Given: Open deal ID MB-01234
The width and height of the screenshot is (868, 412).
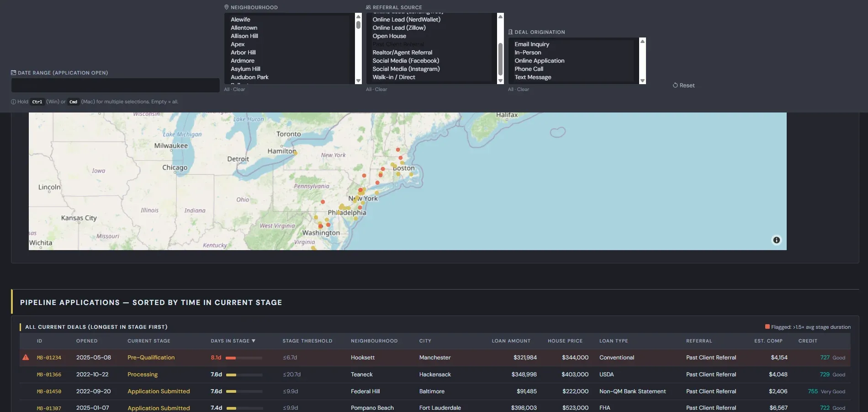Looking at the screenshot, I should [x=49, y=358].
